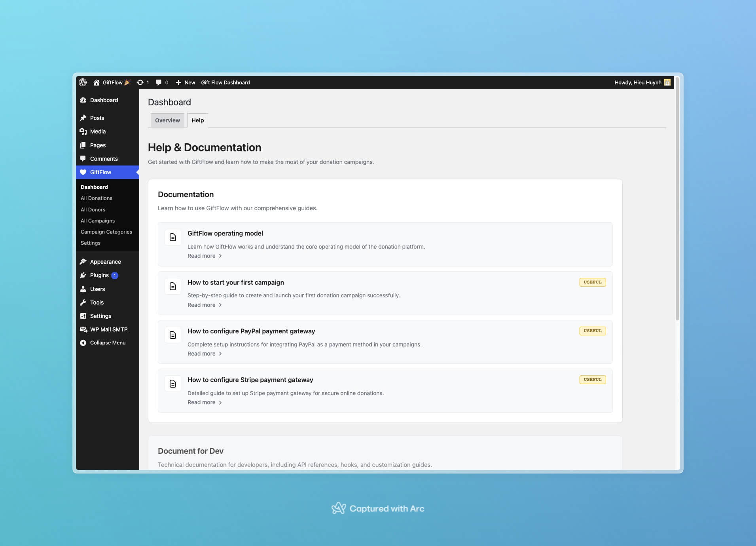Click the Tools wrench icon
Image resolution: width=756 pixels, height=546 pixels.
83,302
